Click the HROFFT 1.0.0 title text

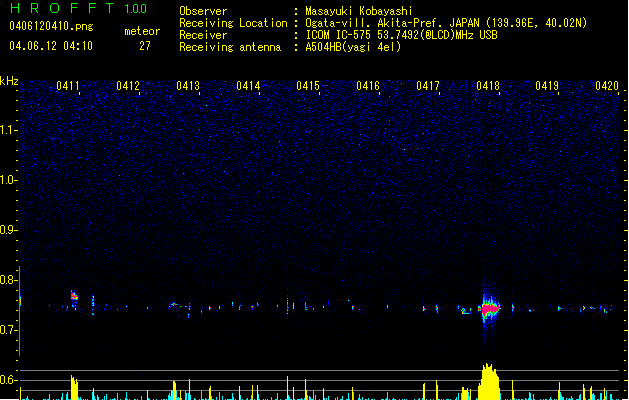(x=79, y=8)
